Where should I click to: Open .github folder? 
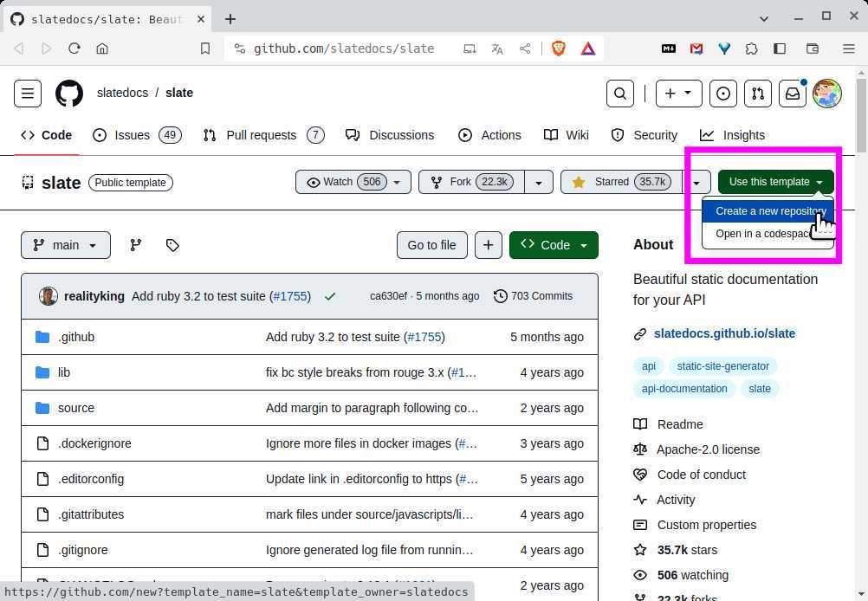click(76, 337)
